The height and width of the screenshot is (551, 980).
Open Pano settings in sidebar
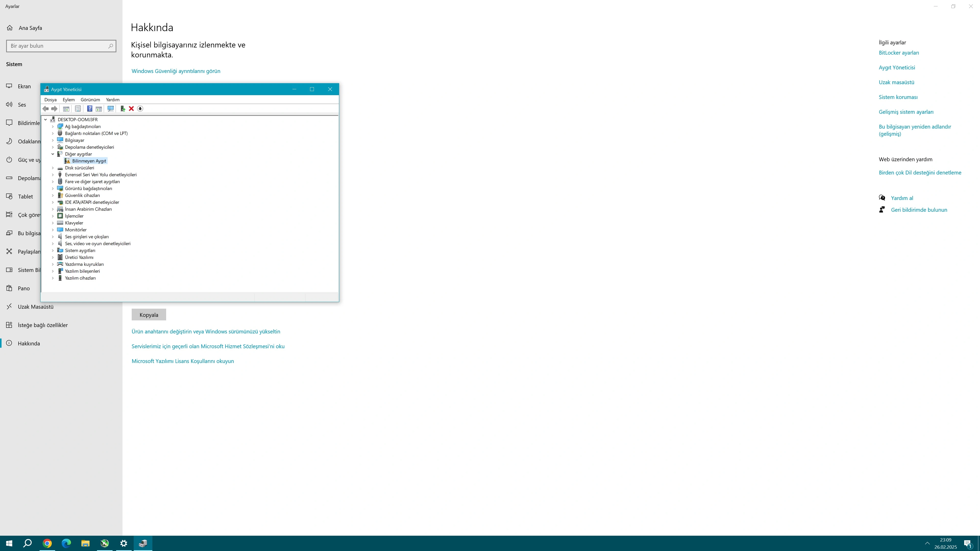pyautogui.click(x=23, y=288)
